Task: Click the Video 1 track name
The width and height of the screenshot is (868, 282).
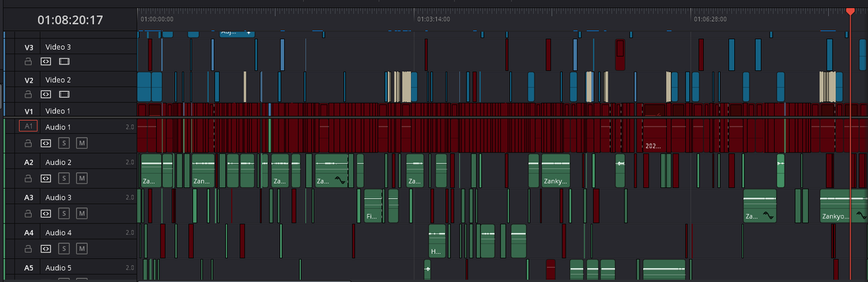Action: pyautogui.click(x=58, y=111)
